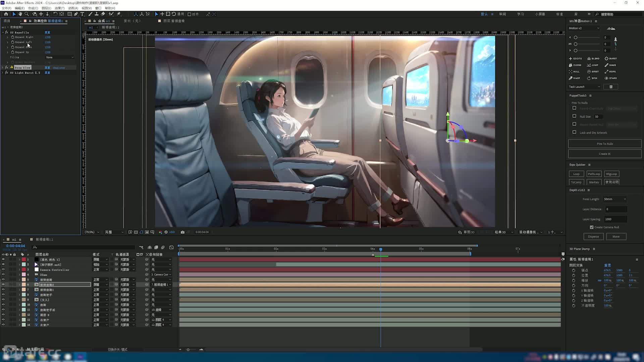The image size is (644, 362).
Task: Click the WigLoop button
Action: click(x=611, y=174)
